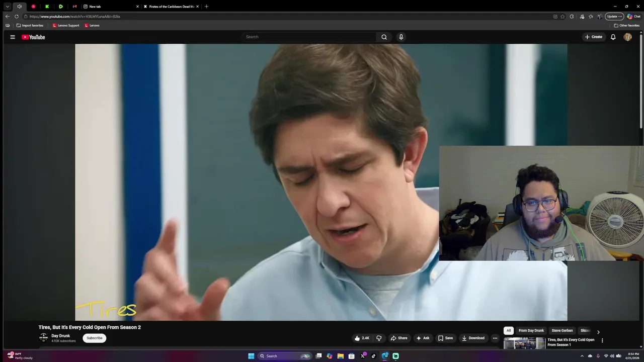
Task: Download the video
Action: pyautogui.click(x=473, y=338)
